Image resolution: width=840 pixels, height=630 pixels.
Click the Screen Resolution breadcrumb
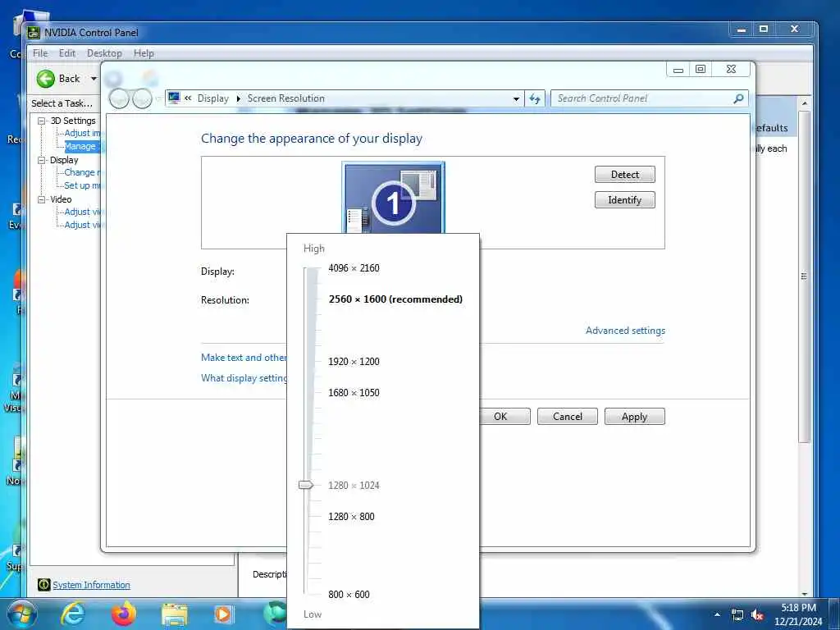pyautogui.click(x=286, y=98)
